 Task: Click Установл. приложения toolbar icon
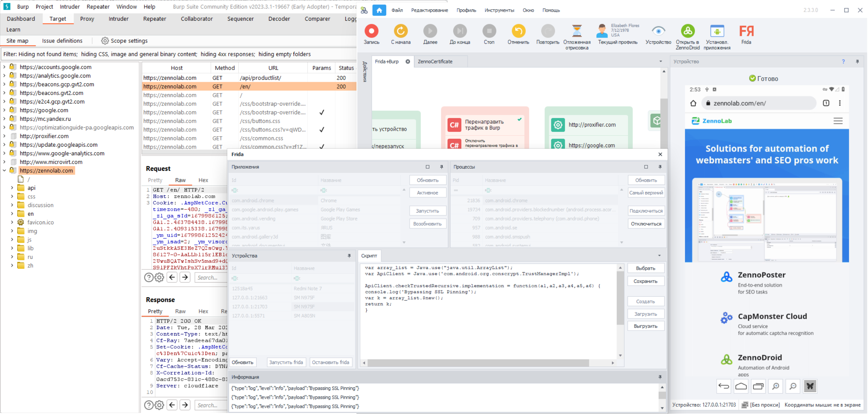[717, 31]
